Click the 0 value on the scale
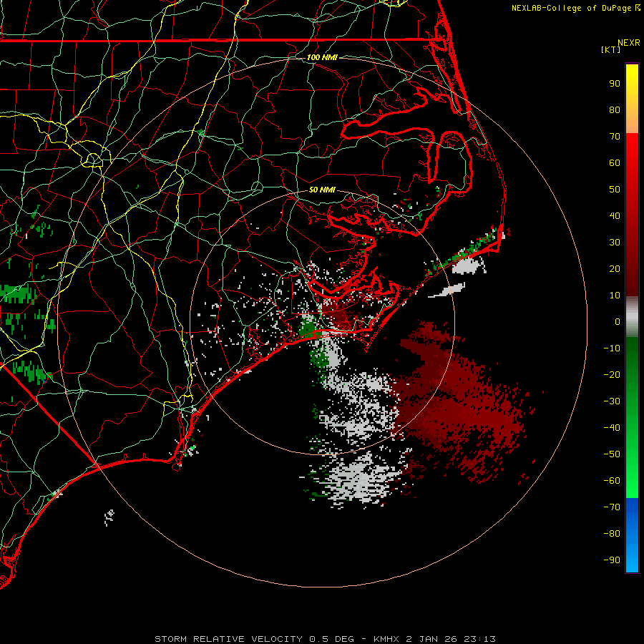 tap(618, 321)
